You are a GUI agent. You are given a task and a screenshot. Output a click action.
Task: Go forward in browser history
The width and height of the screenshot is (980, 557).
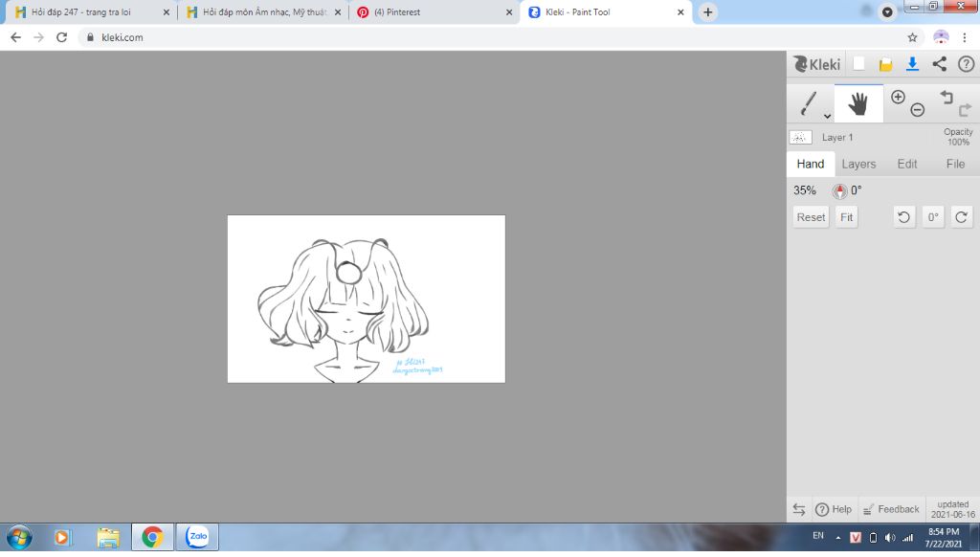click(x=38, y=37)
